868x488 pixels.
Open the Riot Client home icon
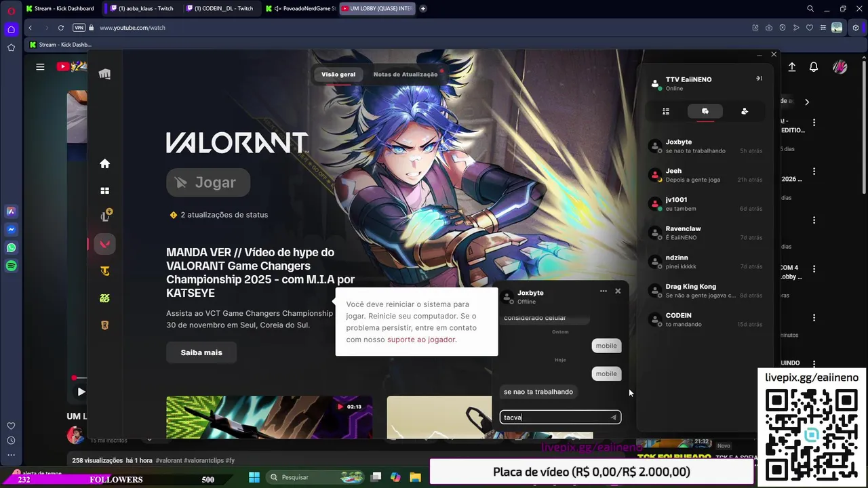pyautogui.click(x=104, y=163)
